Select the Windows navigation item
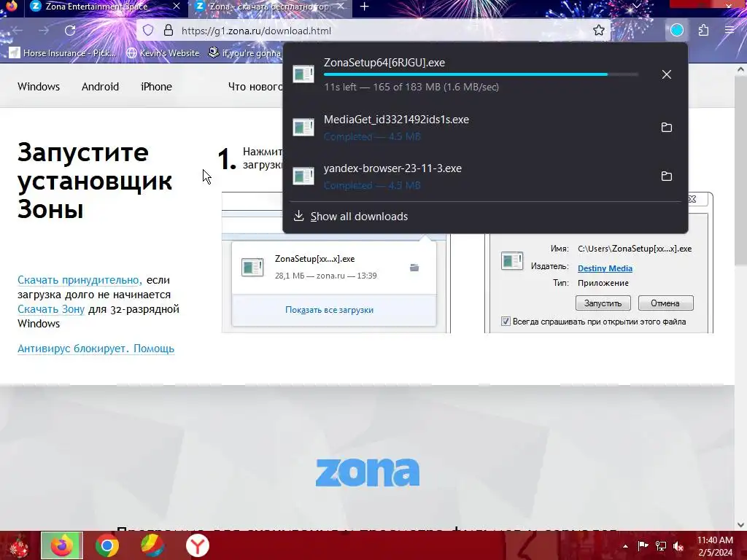This screenshot has width=747, height=560. pos(39,87)
